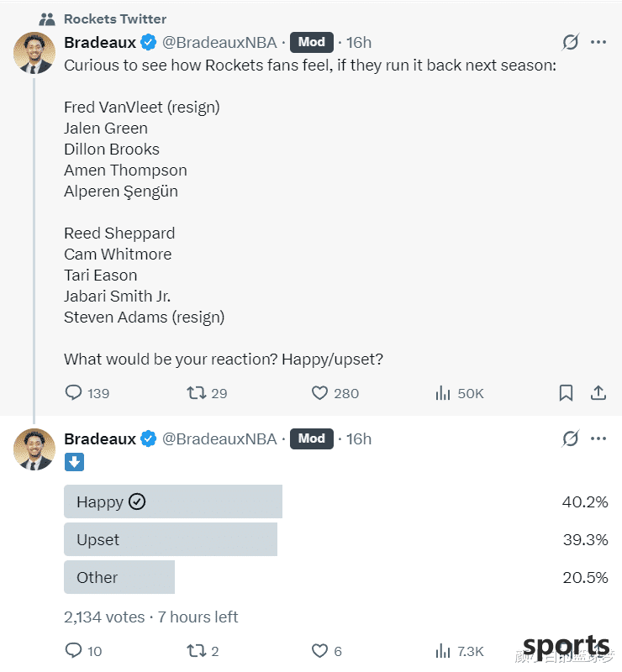622x672 pixels.
Task: Reply to the poll post with 10 replies
Action: coord(74,650)
